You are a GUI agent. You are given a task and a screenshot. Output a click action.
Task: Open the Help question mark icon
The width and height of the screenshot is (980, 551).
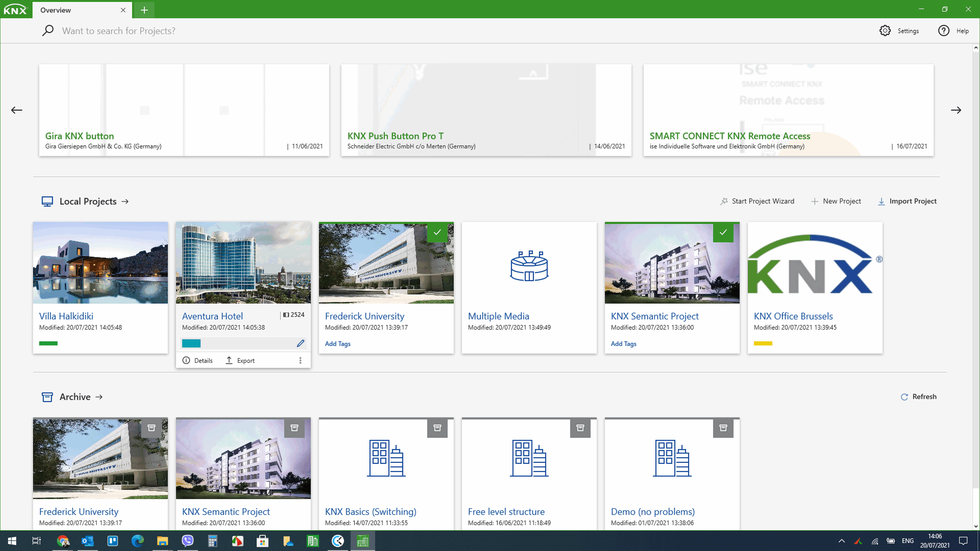click(x=944, y=31)
